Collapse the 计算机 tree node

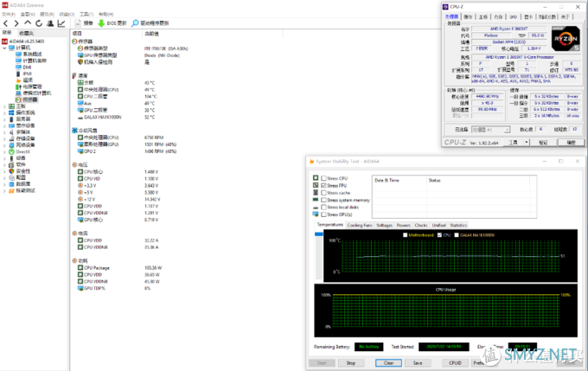pyautogui.click(x=4, y=48)
